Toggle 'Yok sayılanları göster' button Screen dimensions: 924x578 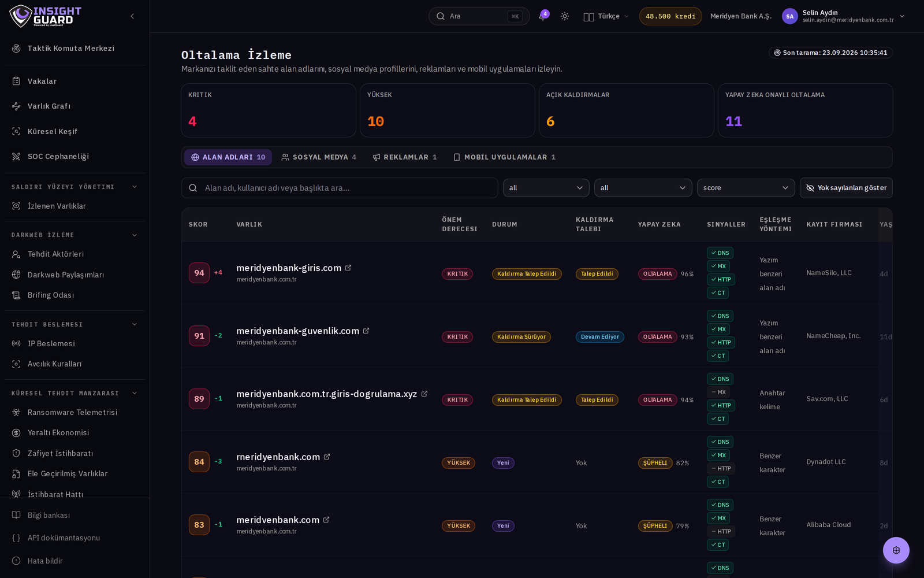[x=846, y=188]
